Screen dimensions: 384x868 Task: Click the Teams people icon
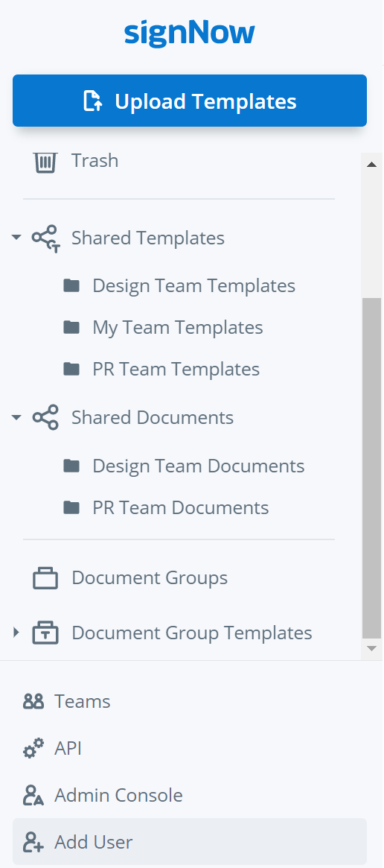tap(33, 702)
